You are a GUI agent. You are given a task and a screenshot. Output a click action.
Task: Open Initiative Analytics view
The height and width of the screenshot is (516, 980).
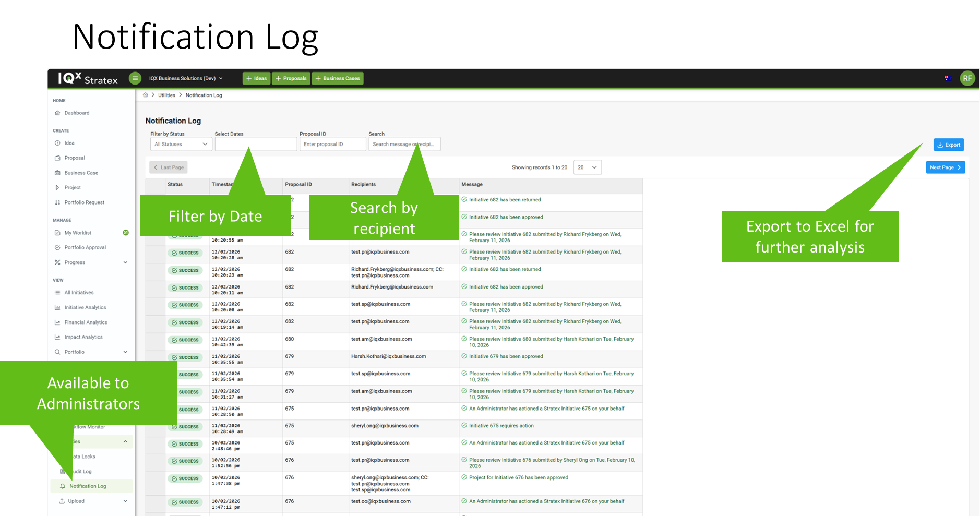pos(85,307)
